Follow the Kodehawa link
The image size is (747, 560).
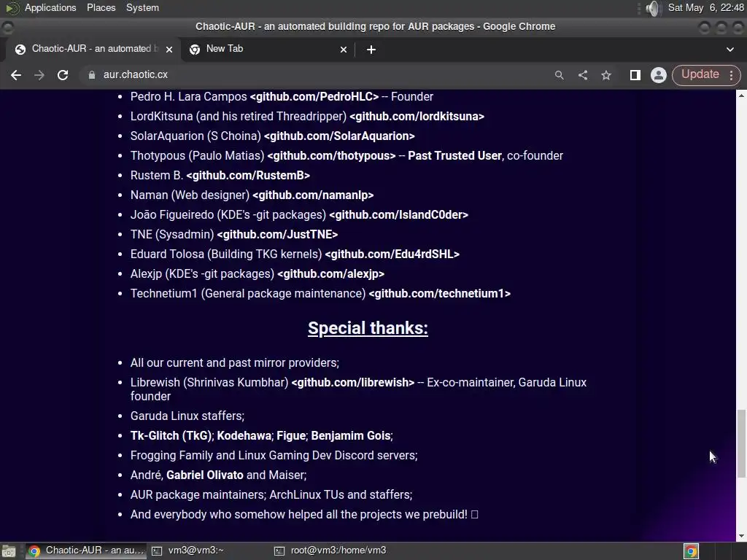244,436
